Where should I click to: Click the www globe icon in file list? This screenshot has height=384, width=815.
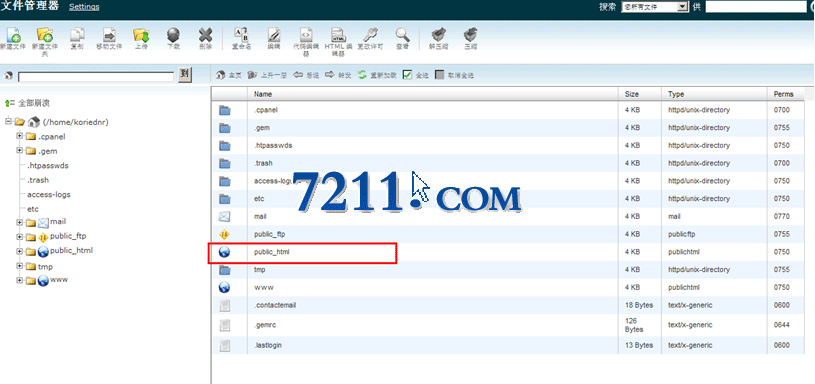pyautogui.click(x=225, y=287)
